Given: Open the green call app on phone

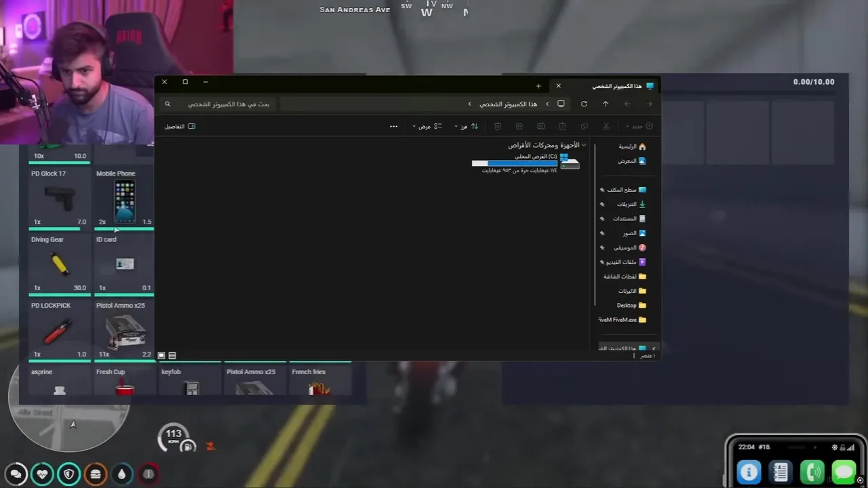Looking at the screenshot, I should pyautogui.click(x=812, y=472).
